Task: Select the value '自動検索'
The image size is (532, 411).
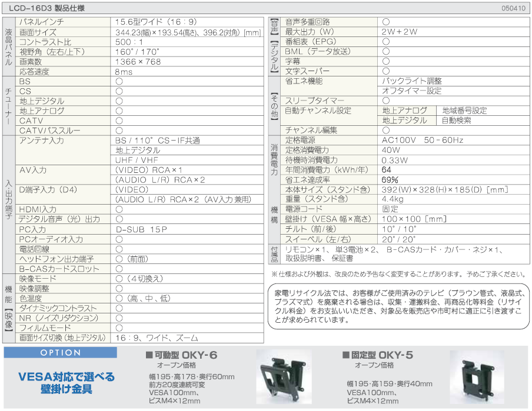Action: 456,121
